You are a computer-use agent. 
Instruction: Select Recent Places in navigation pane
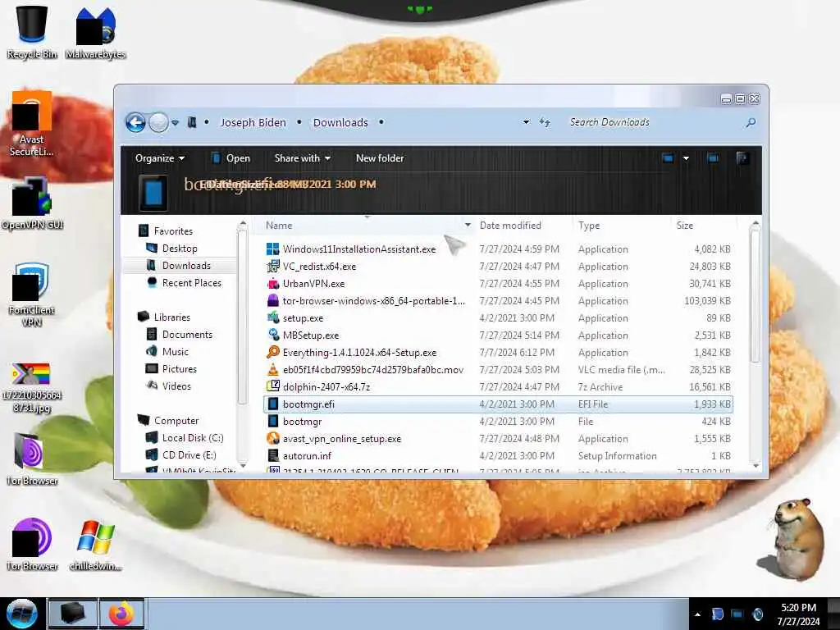click(x=184, y=283)
